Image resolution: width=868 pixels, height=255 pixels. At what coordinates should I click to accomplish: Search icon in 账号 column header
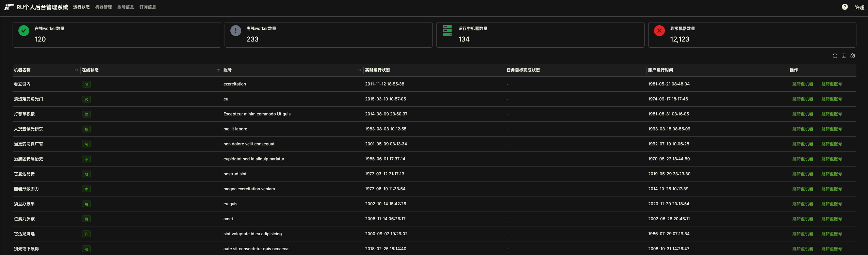[x=360, y=70]
